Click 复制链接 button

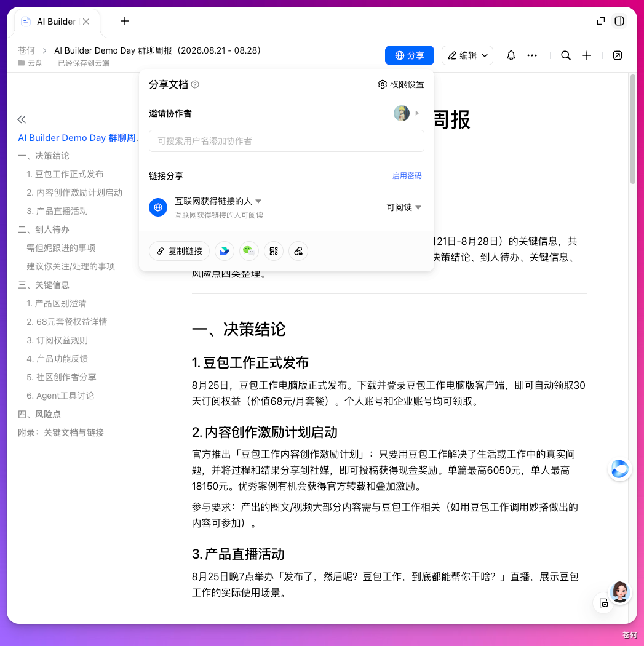[x=179, y=251]
